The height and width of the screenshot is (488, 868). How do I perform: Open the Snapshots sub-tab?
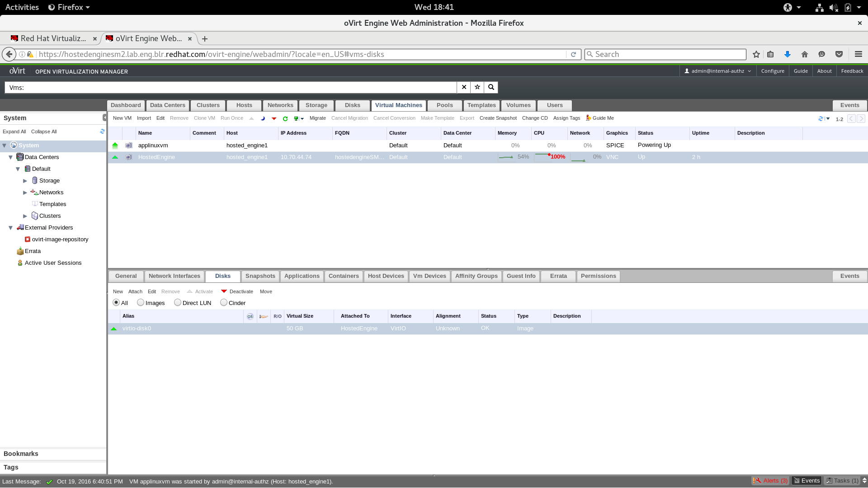click(260, 276)
